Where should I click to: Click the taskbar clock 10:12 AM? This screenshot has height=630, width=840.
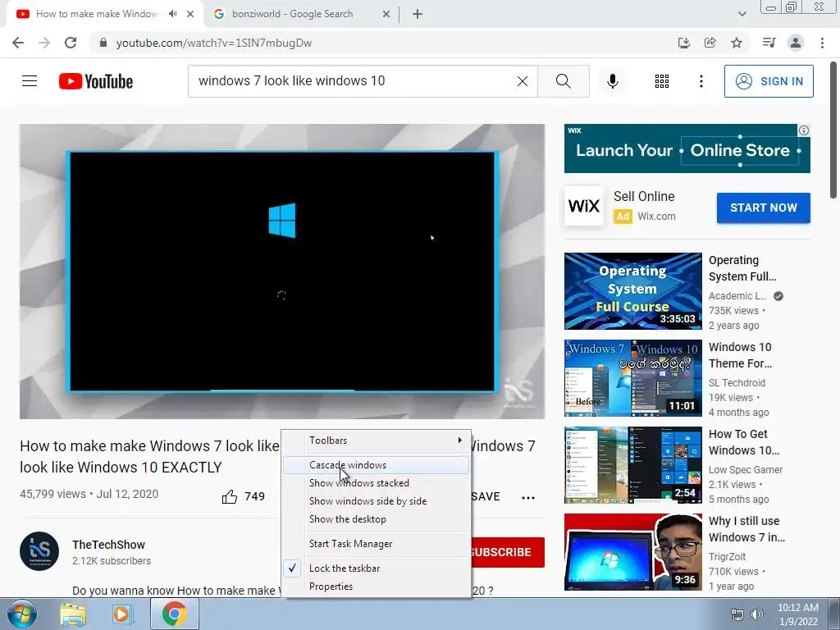tap(797, 608)
